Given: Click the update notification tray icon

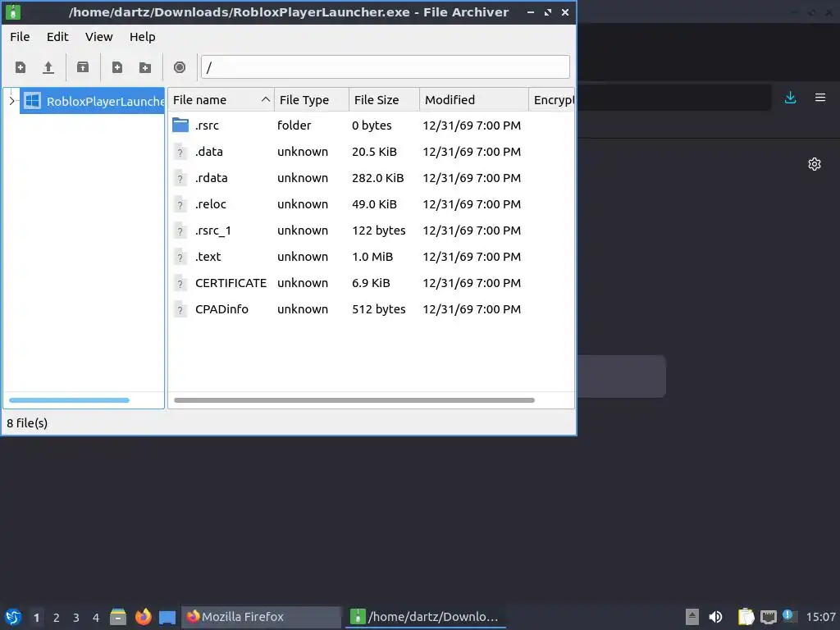Looking at the screenshot, I should coord(788,616).
